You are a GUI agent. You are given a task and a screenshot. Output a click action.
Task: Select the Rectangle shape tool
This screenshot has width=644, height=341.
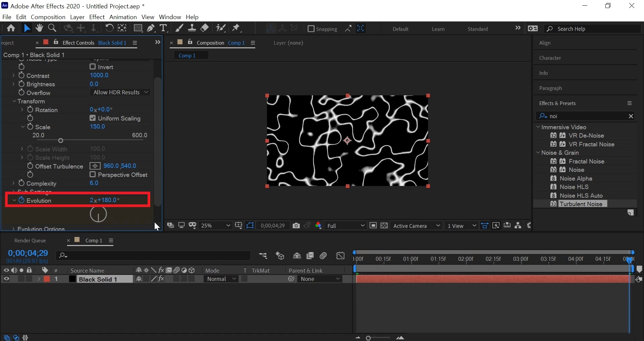138,28
